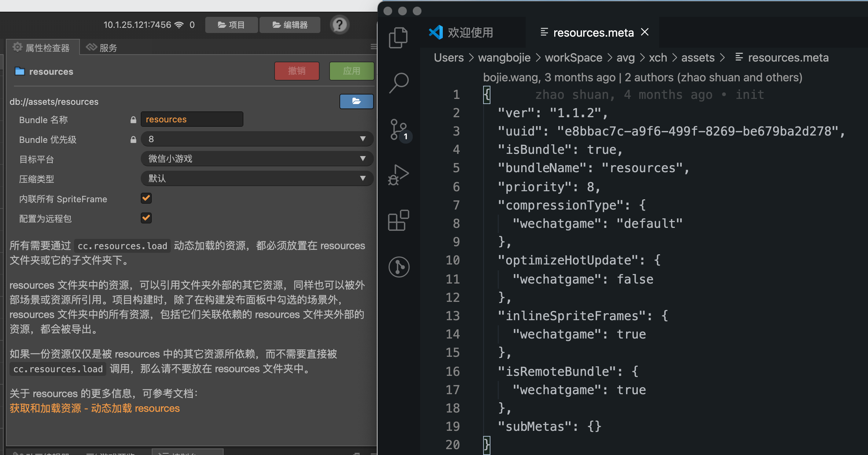
Task: Open the 获取和加载资源 documentation link
Action: tap(95, 408)
